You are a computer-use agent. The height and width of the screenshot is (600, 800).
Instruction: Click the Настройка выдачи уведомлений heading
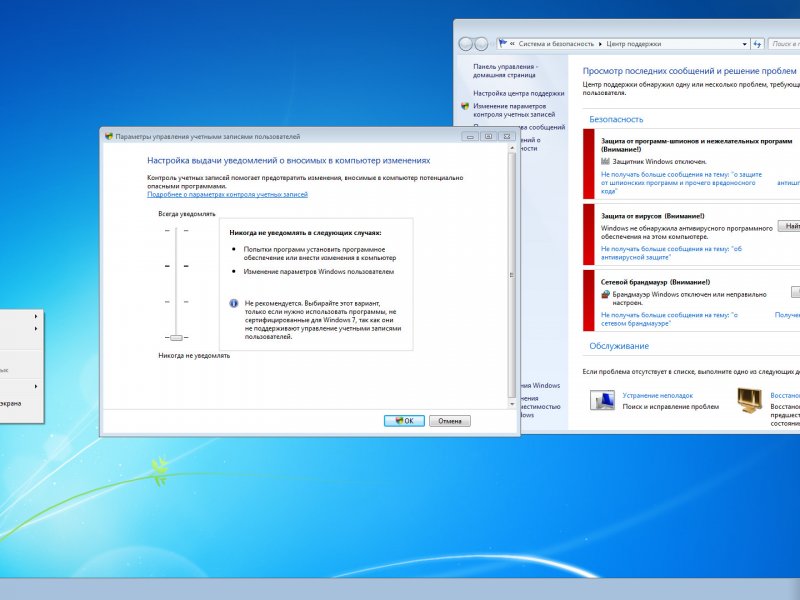tap(288, 160)
